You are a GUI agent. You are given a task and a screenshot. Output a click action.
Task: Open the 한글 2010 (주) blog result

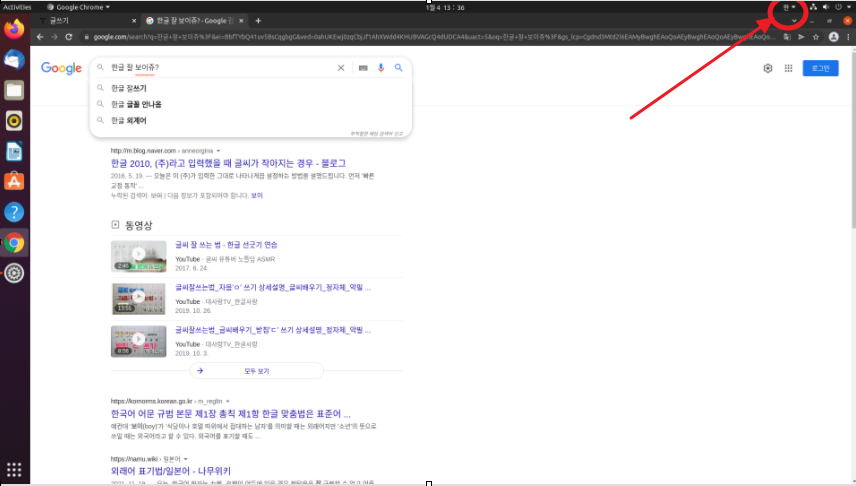tap(228, 163)
